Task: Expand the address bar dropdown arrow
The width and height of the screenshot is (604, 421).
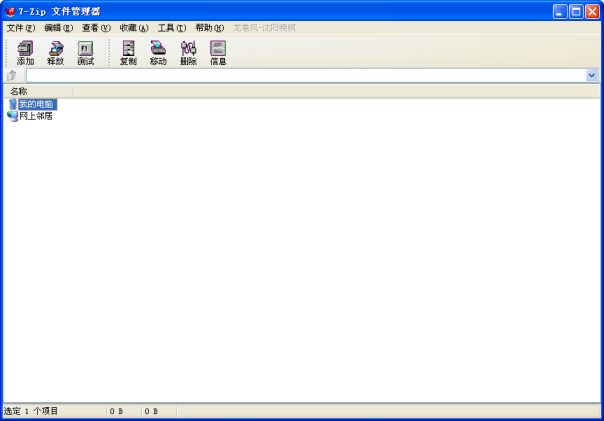Action: (591, 75)
